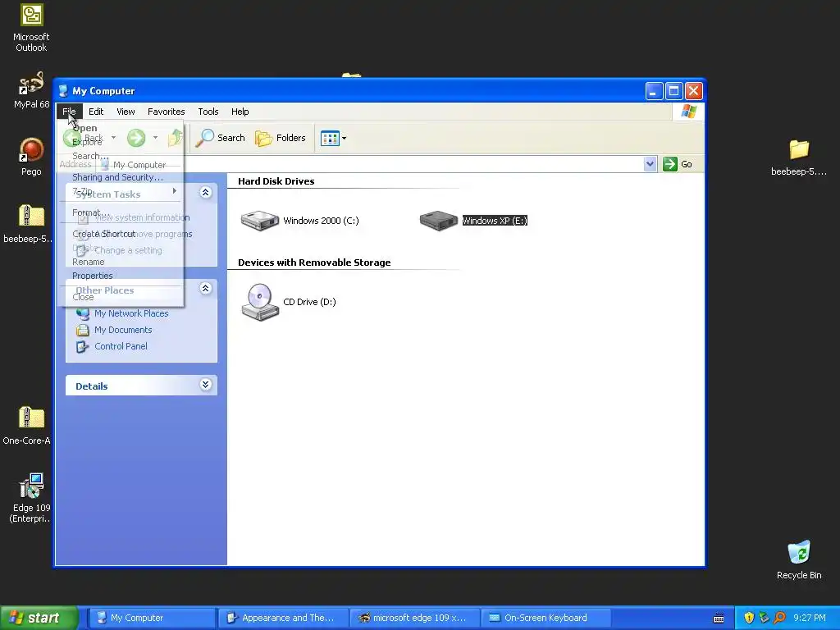Select the Pego desktop shortcut
Viewport: 840px width, 630px height.
click(31, 157)
